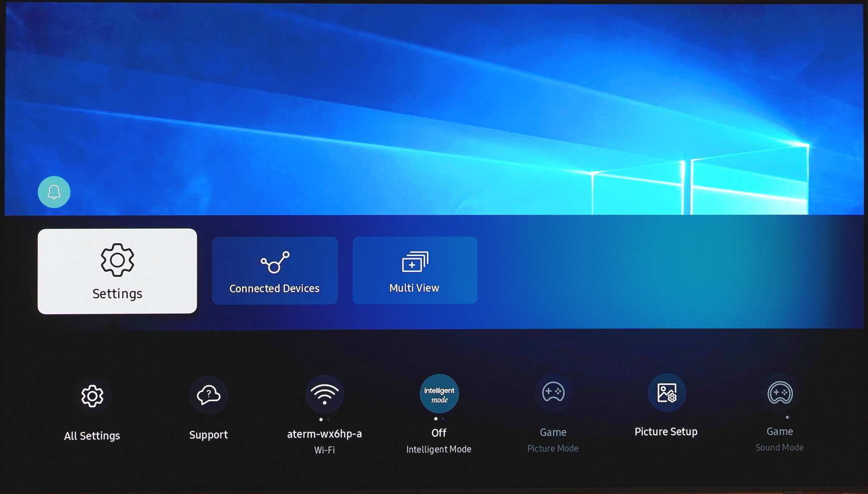This screenshot has width=868, height=494.
Task: Select the Settings tile
Action: 117,271
